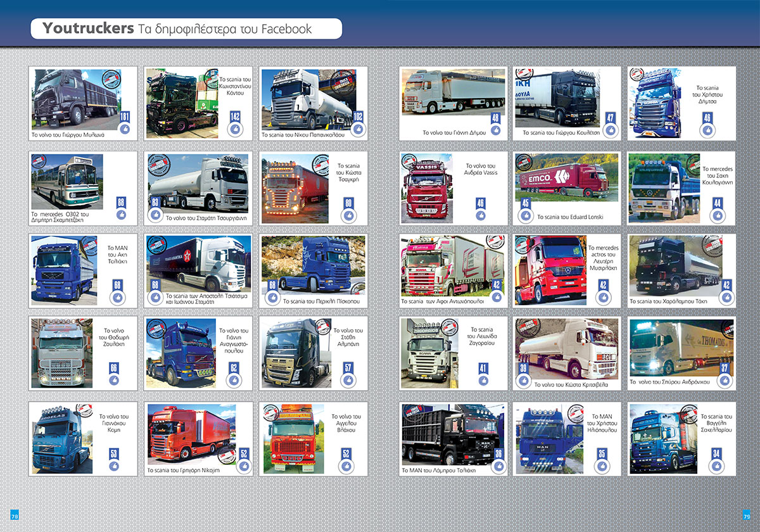
Task: Open the Mercedes O302 bus photo
Action: point(67,181)
